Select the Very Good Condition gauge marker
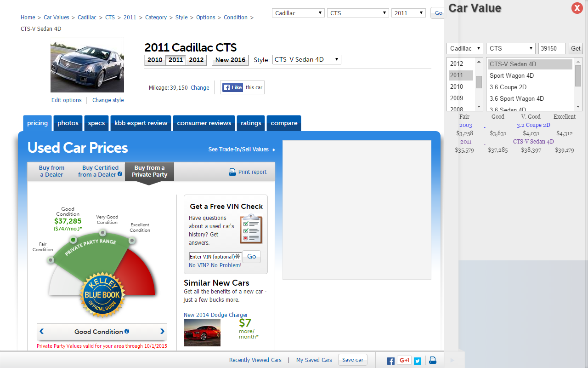Viewport: 588px width, 368px height. [x=102, y=234]
